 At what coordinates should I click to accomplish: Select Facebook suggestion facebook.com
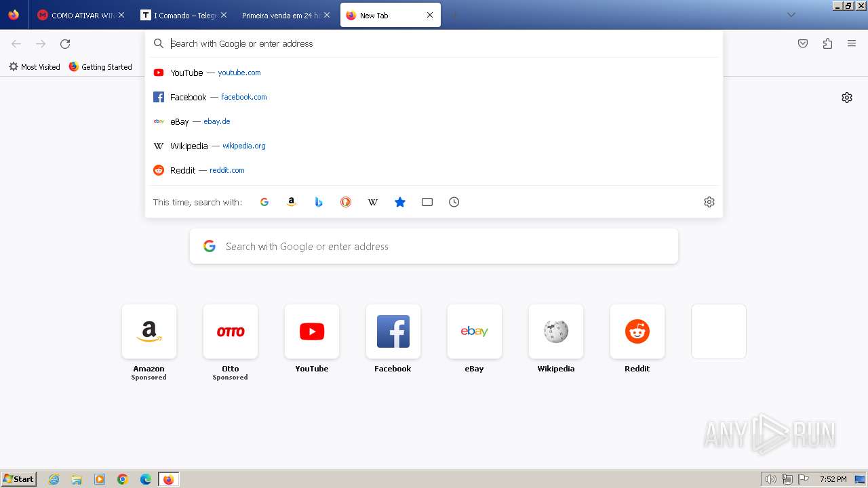[434, 97]
